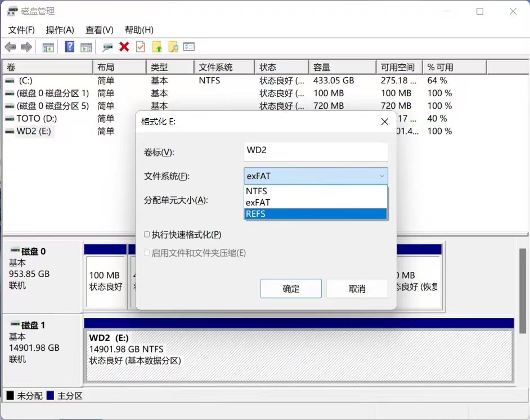The height and width of the screenshot is (420, 530).
Task: Click the red X delete icon
Action: pos(124,47)
